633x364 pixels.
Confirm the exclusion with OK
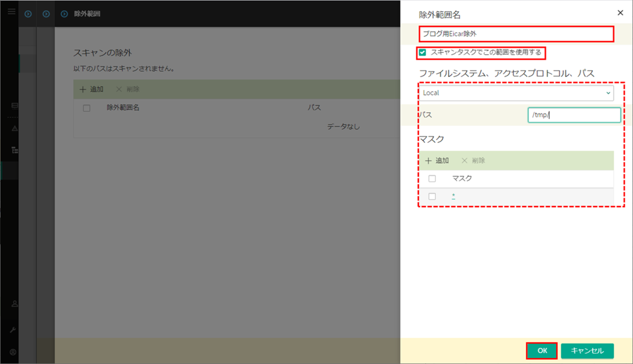click(541, 349)
